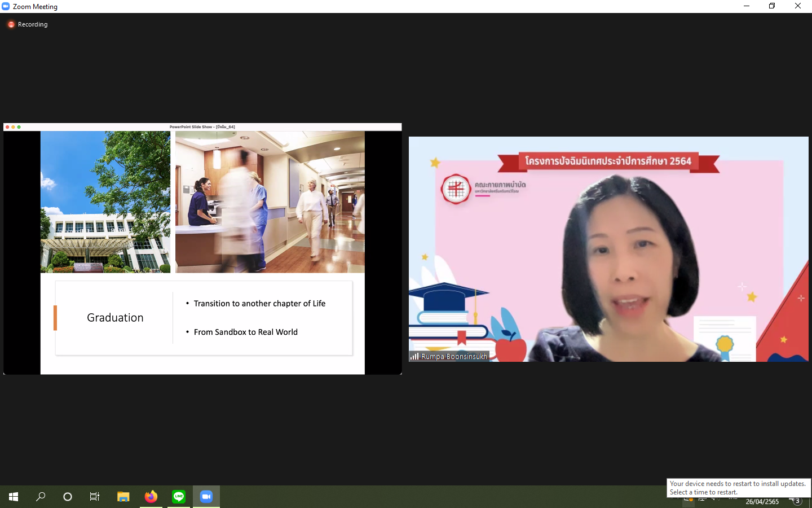Click the restart-to-install-updates notification tooltip
Viewport: 812px width, 508px height.
pos(738,488)
